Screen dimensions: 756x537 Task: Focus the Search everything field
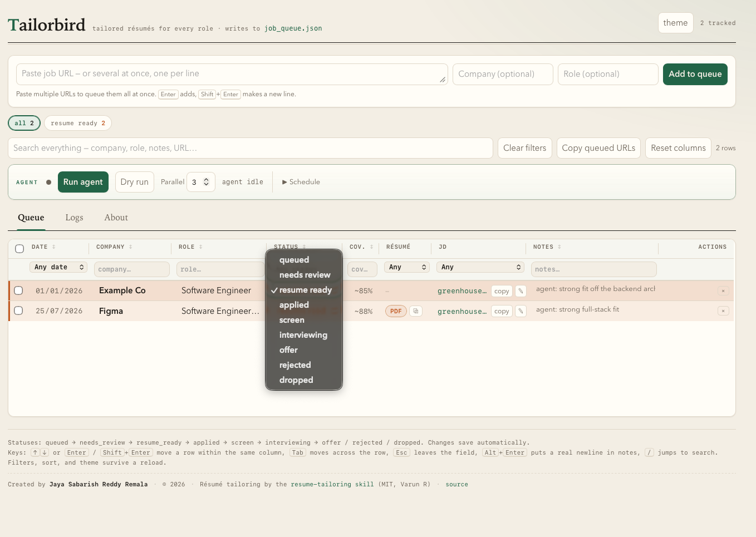(251, 148)
